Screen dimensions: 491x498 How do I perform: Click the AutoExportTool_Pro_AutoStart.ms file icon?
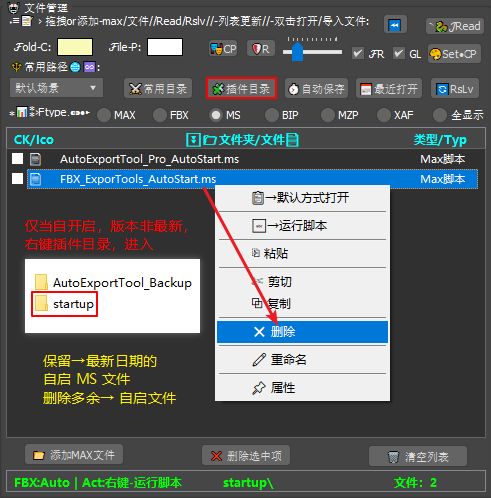click(x=35, y=159)
